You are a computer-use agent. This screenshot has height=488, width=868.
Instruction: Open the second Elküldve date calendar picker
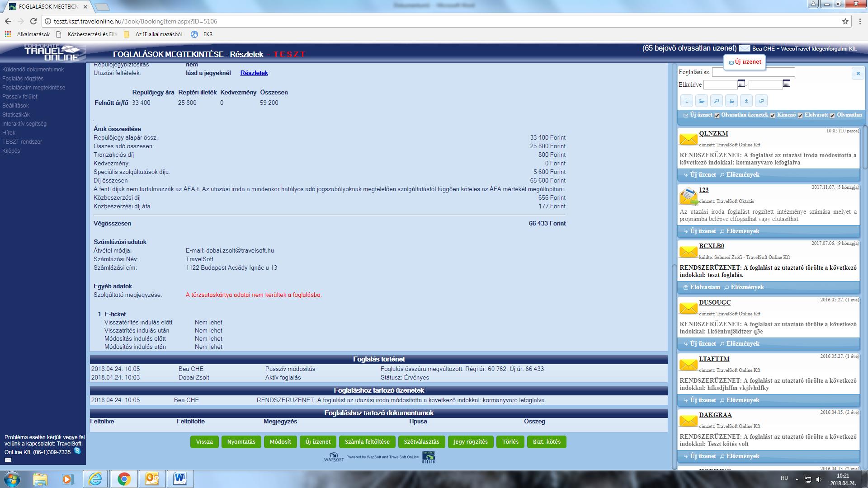787,84
